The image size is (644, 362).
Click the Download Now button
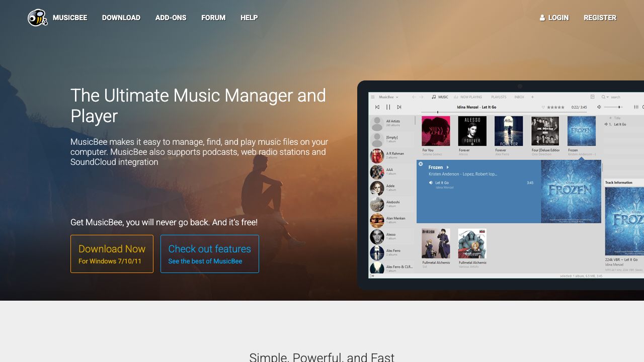(x=112, y=254)
